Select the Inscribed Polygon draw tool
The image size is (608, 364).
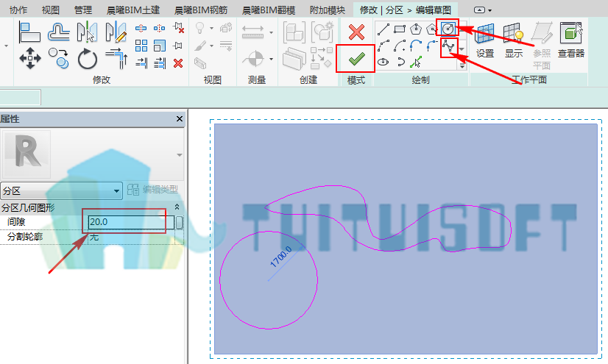coord(416,29)
